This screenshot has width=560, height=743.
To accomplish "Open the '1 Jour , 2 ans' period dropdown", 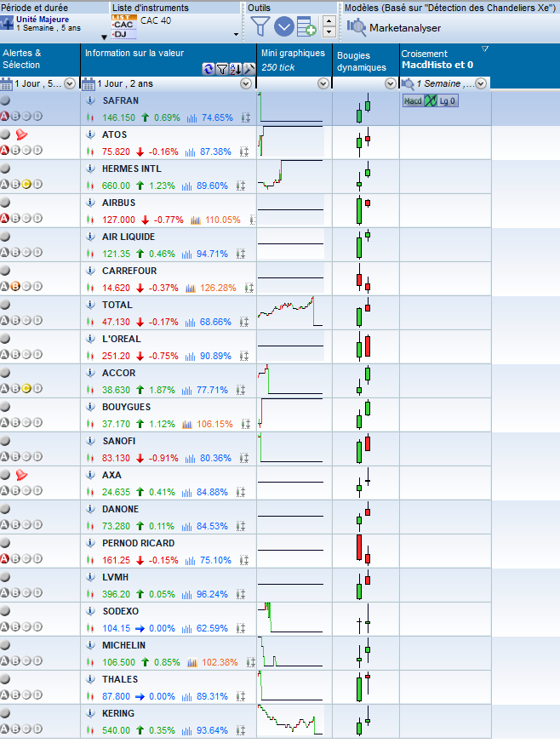I will (245, 84).
